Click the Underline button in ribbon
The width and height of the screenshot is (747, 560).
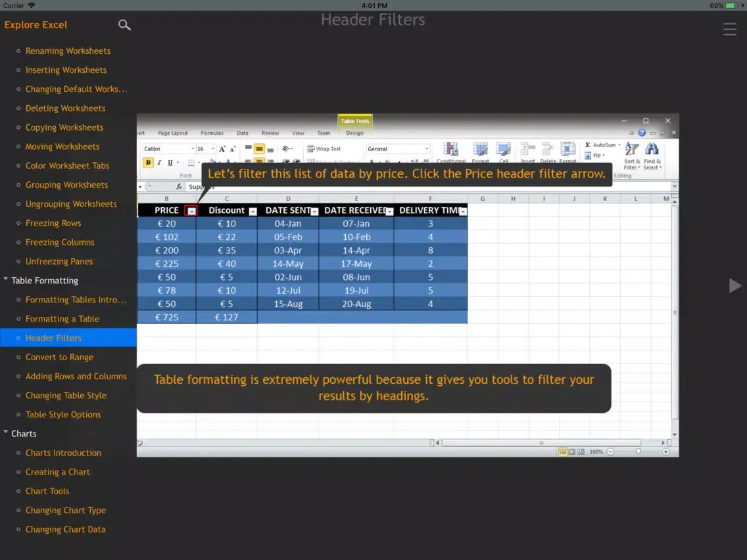point(170,162)
